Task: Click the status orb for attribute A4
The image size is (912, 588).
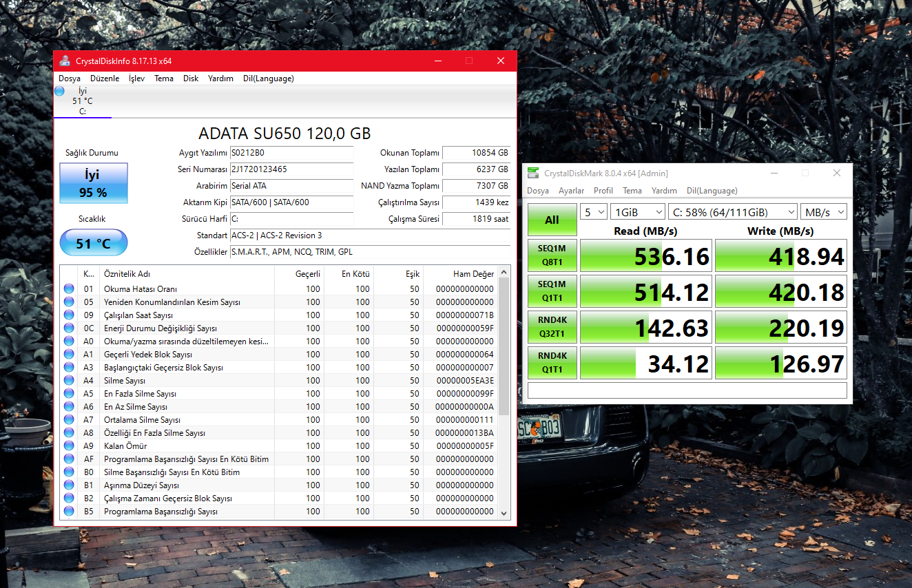Action: [x=69, y=381]
